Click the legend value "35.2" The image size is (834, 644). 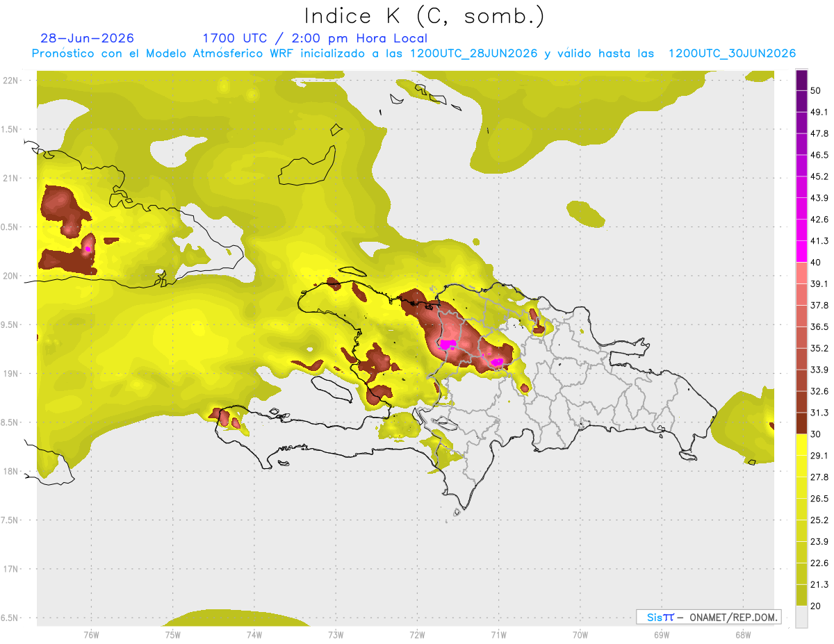pos(819,348)
